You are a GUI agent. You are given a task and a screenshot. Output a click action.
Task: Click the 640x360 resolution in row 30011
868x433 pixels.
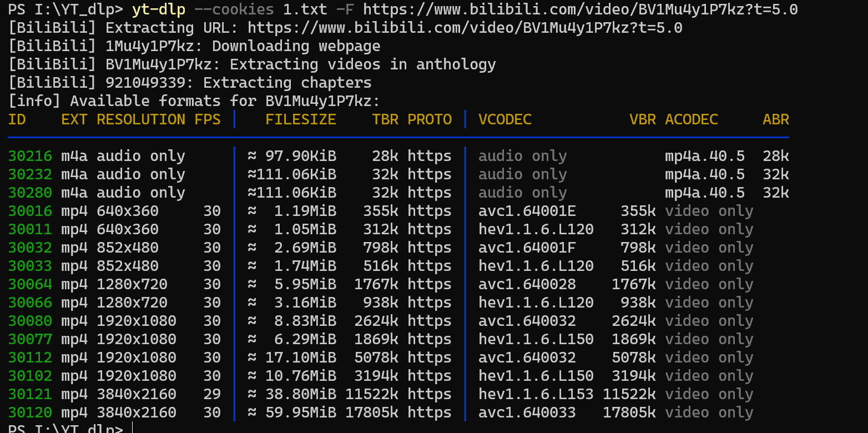click(128, 229)
